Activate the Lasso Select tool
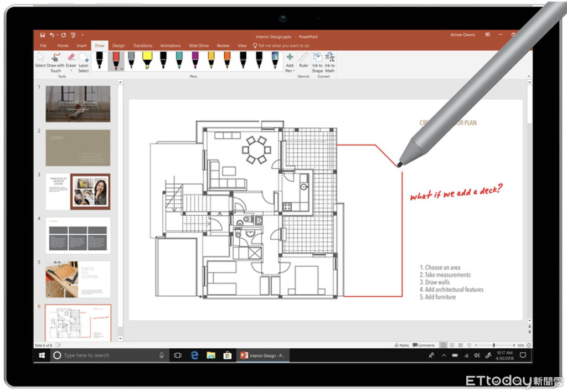The width and height of the screenshot is (567, 392). tap(84, 63)
